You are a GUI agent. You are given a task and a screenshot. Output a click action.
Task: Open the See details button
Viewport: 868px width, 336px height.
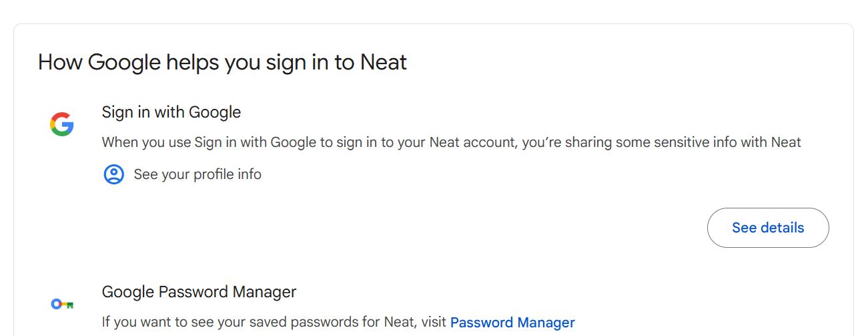(768, 228)
